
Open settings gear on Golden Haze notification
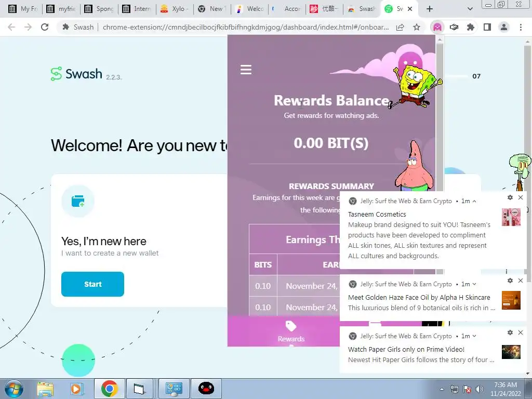[x=510, y=281]
